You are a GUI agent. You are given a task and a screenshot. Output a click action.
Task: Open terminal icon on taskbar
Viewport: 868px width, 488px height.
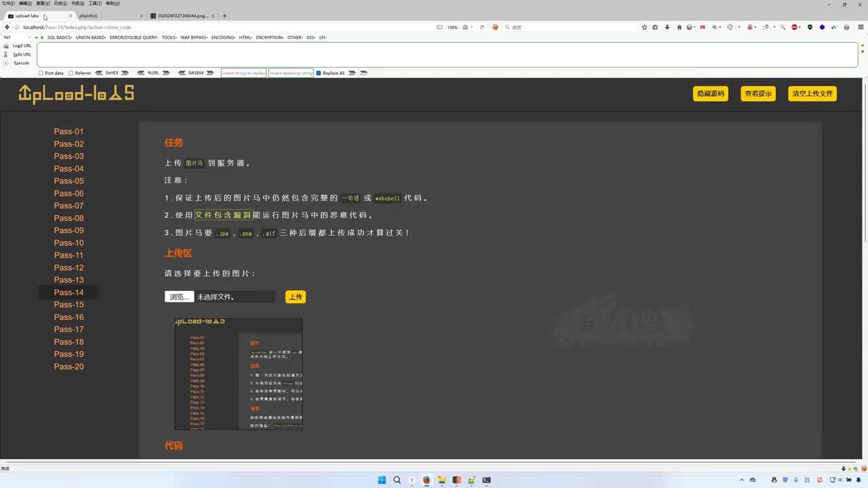click(486, 480)
